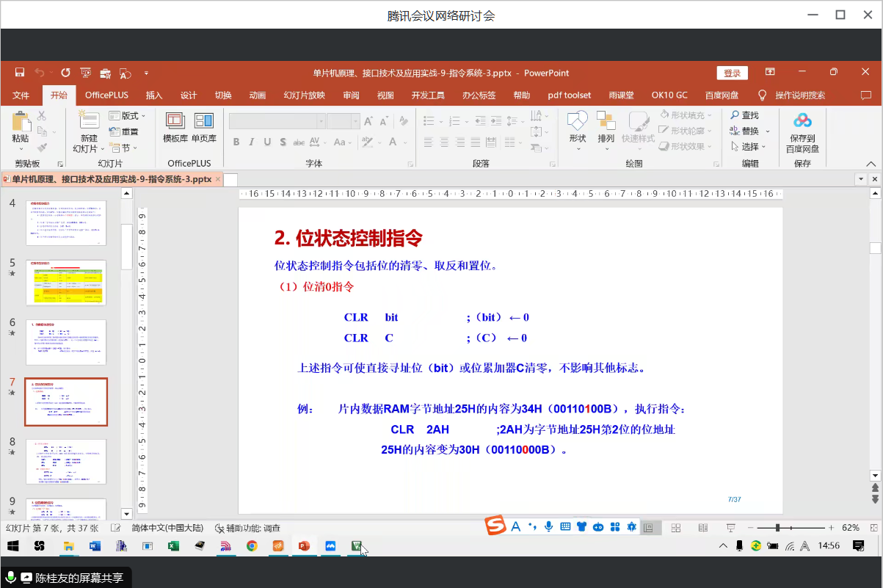Switch to the OfficePLUS tab
Viewport: 883px width, 588px height.
coord(106,95)
